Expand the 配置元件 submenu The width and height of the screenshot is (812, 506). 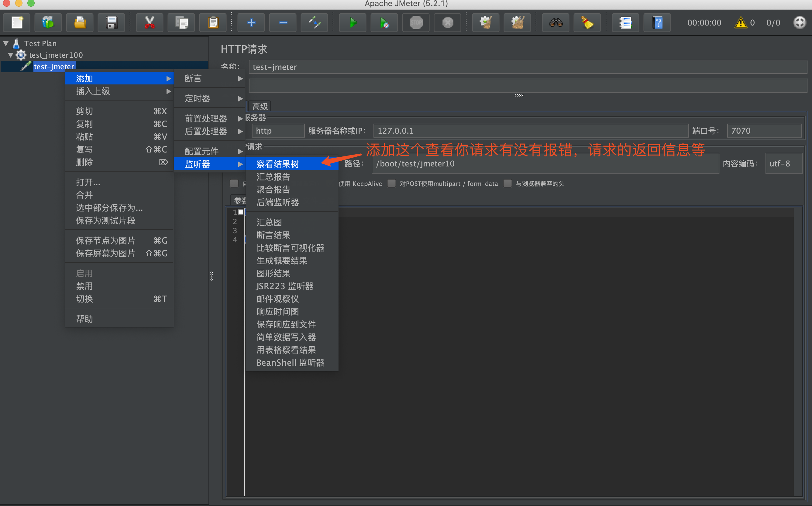(x=210, y=151)
